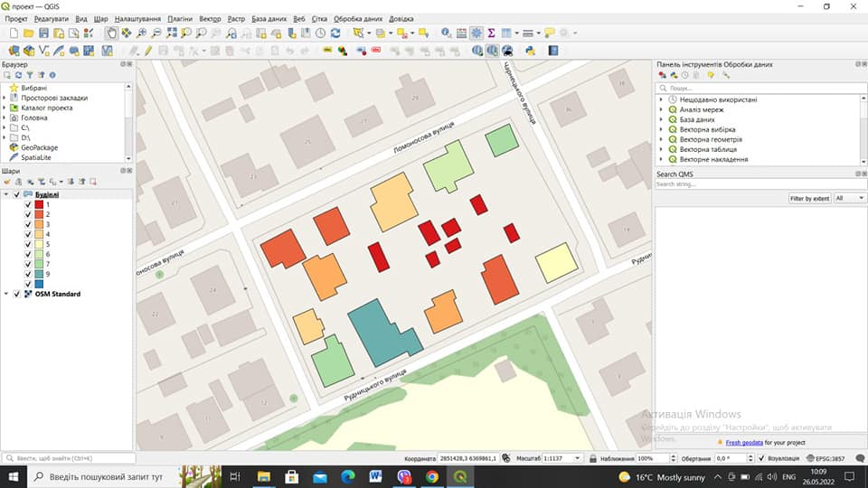Expand the Аналіз мереж algorithm group
The width and height of the screenshot is (868, 488).
[x=660, y=109]
